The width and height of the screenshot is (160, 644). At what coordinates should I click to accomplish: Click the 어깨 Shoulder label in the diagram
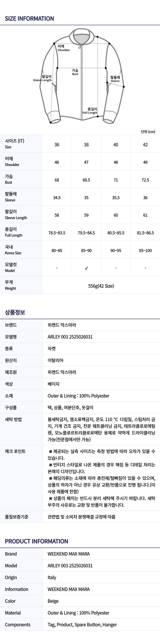click(x=64, y=48)
